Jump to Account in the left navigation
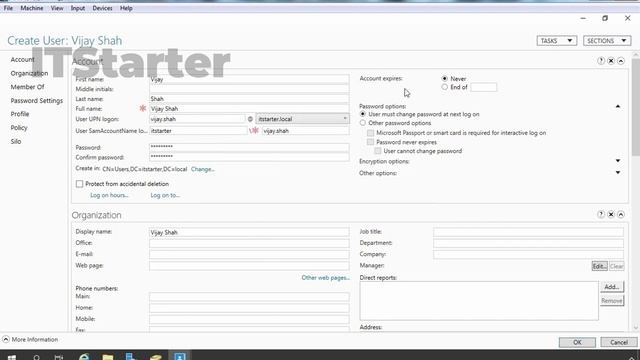 coord(22,60)
